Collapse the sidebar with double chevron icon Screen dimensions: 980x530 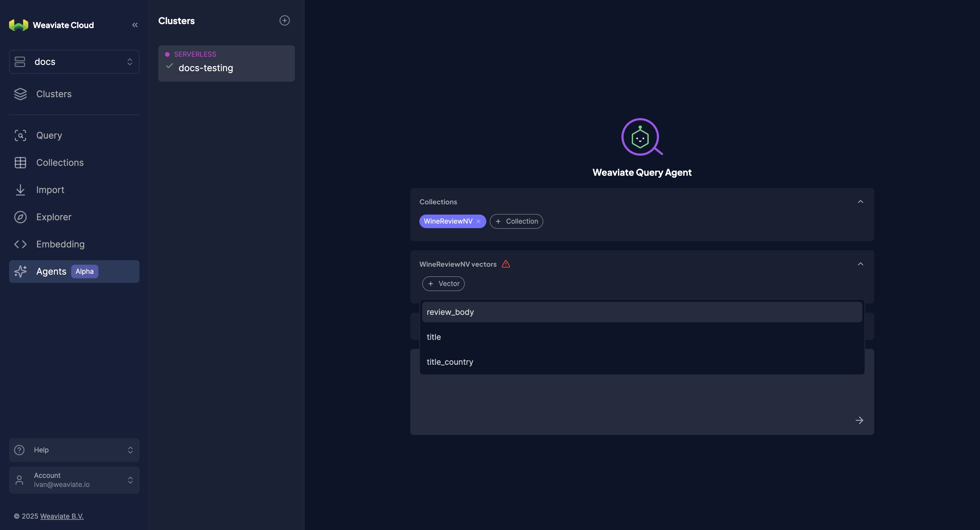tap(135, 25)
